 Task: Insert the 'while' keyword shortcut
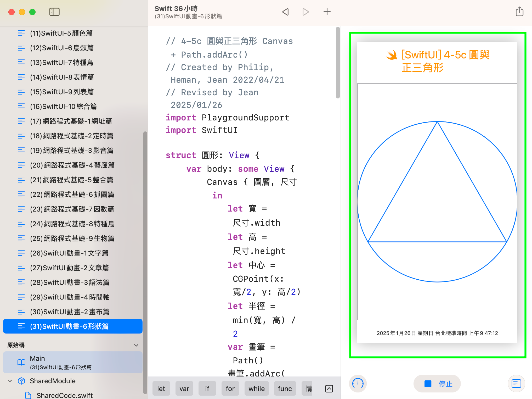[x=256, y=389]
